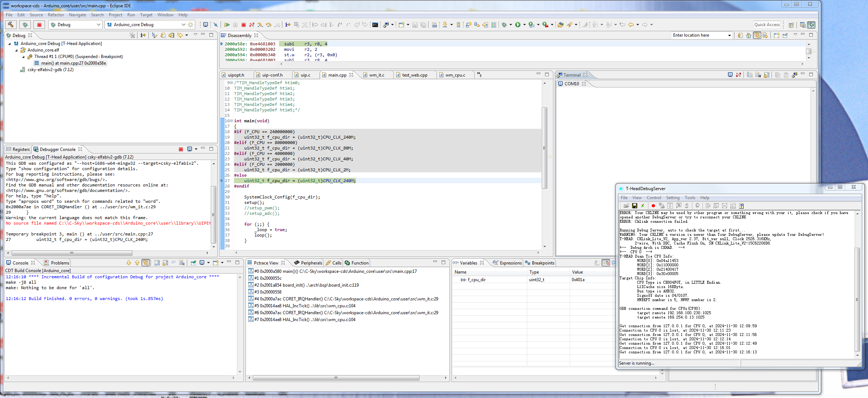Click the Debug bug launch button

pyautogui.click(x=25, y=25)
